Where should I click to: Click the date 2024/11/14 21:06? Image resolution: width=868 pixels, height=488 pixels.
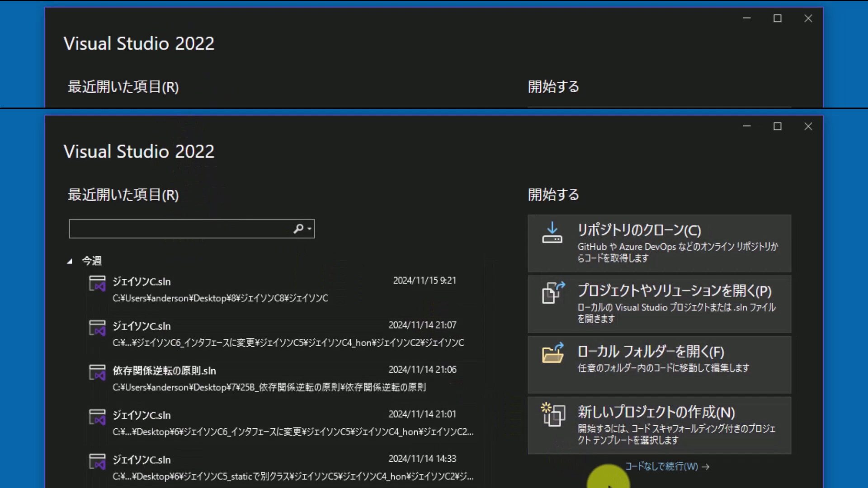point(422,370)
